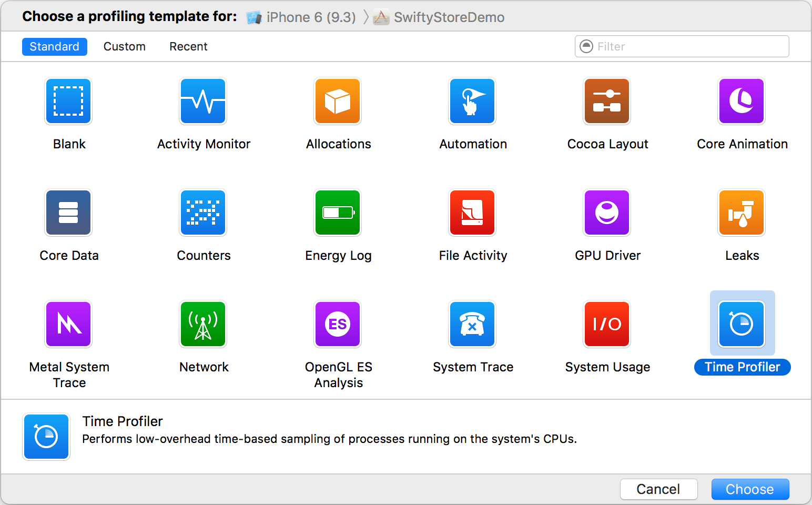Open the Custom templates tab
This screenshot has height=505, width=812.
(x=124, y=47)
